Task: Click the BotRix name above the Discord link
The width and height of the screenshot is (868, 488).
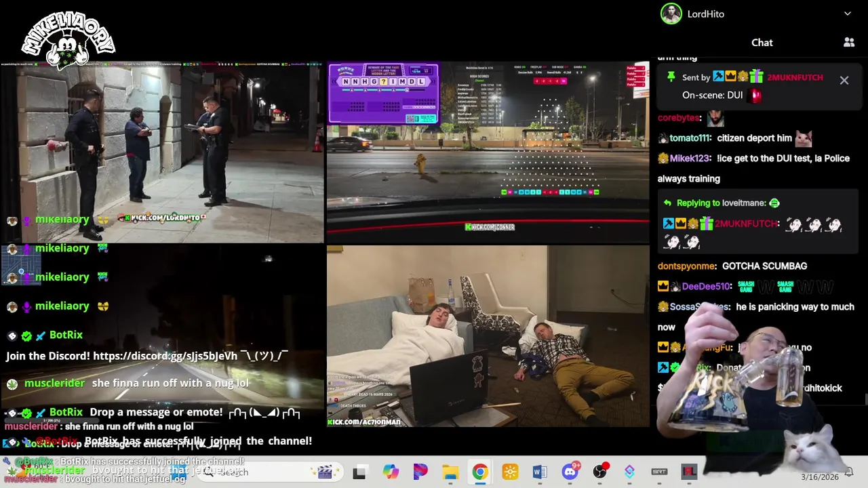Action: click(66, 335)
